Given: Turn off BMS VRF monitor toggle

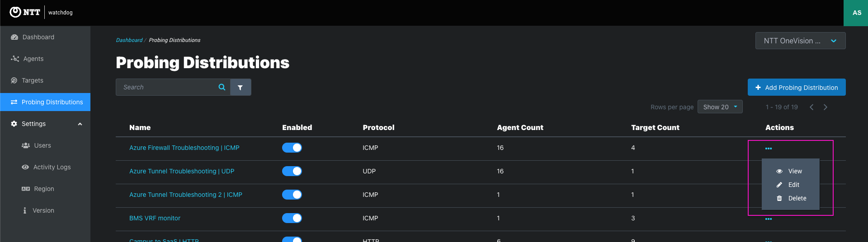Looking at the screenshot, I should pyautogui.click(x=292, y=218).
